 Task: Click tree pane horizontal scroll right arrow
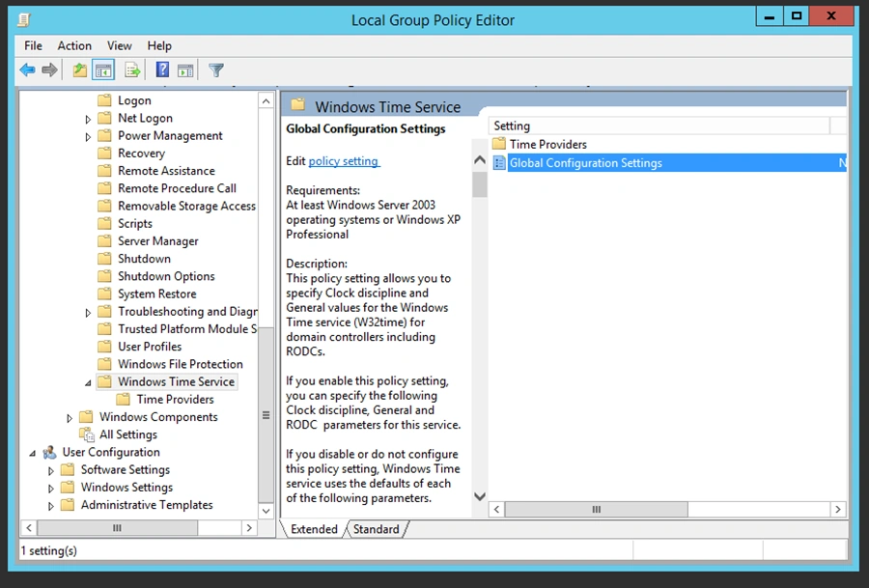point(249,528)
